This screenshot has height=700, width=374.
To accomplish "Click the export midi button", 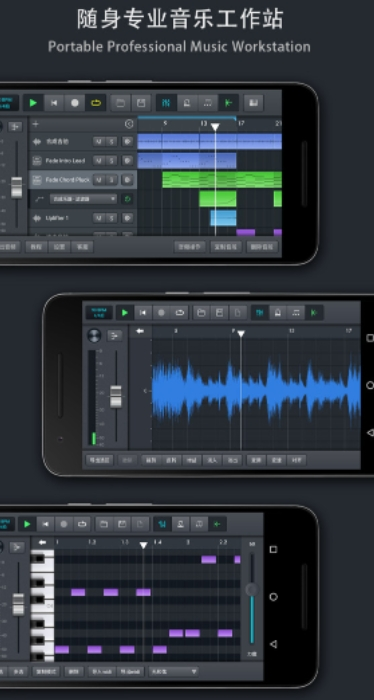I will coord(130,671).
